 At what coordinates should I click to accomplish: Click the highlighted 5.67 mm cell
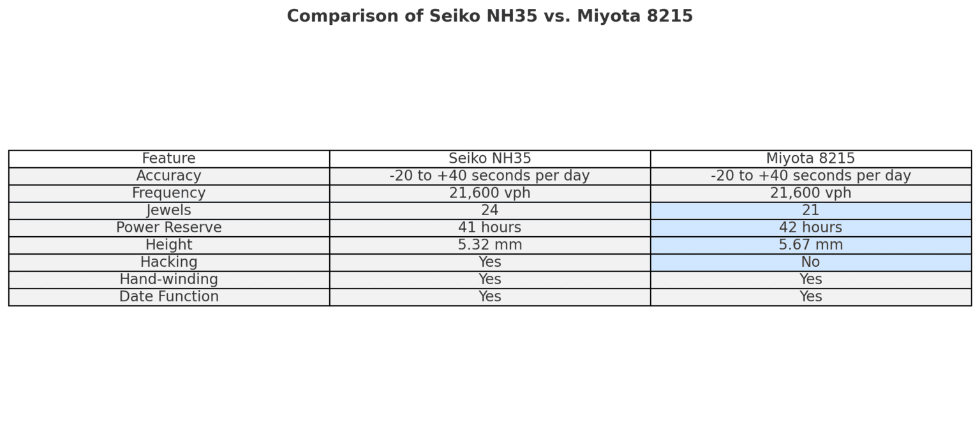point(810,244)
